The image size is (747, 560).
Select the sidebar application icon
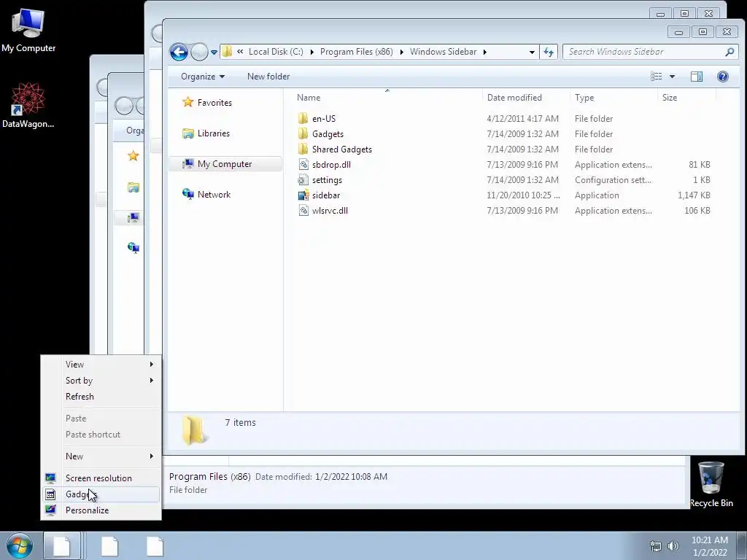[303, 195]
